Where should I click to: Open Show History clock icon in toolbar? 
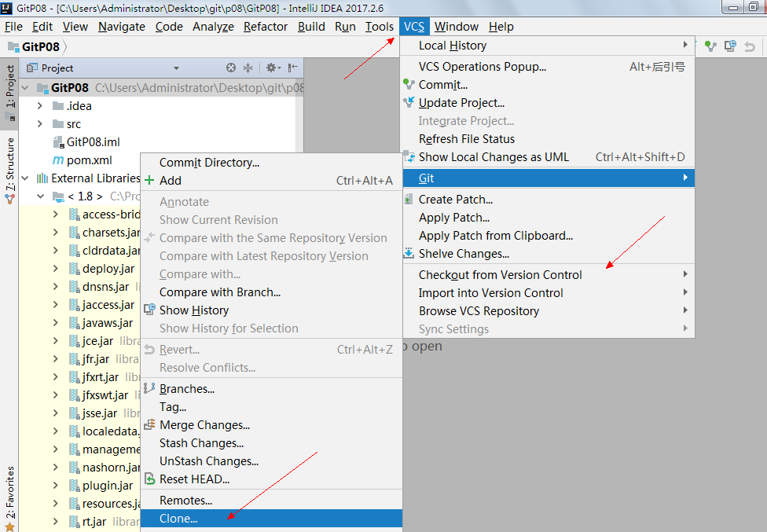[x=731, y=46]
